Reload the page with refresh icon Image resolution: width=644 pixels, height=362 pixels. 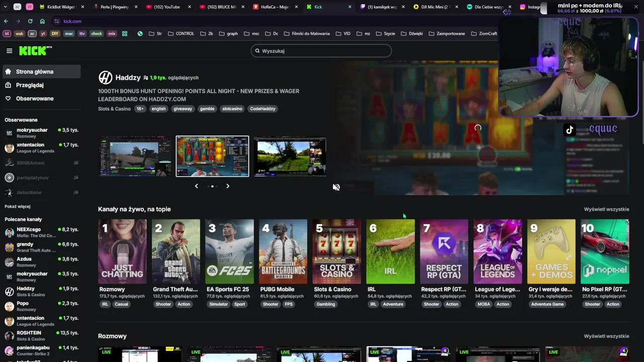coord(30,21)
